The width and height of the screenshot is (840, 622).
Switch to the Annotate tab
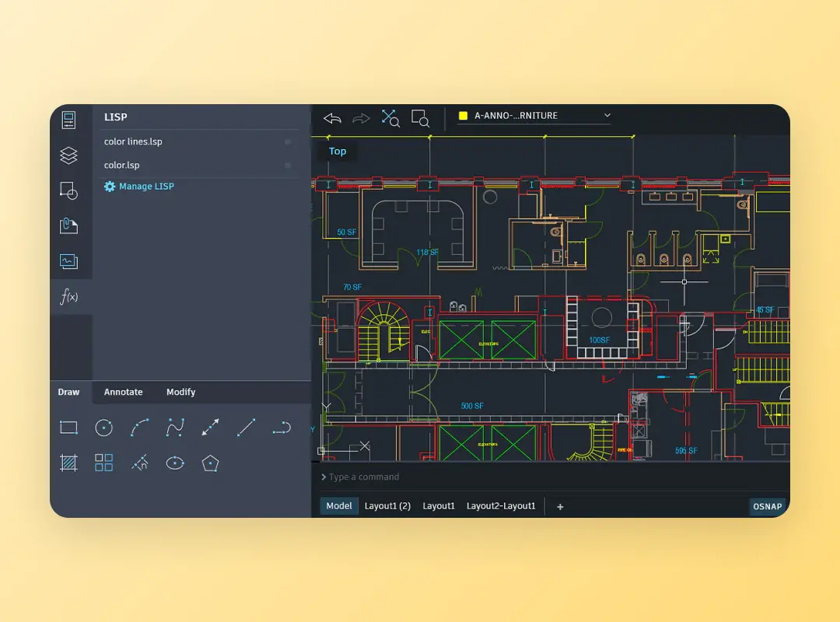coord(124,392)
